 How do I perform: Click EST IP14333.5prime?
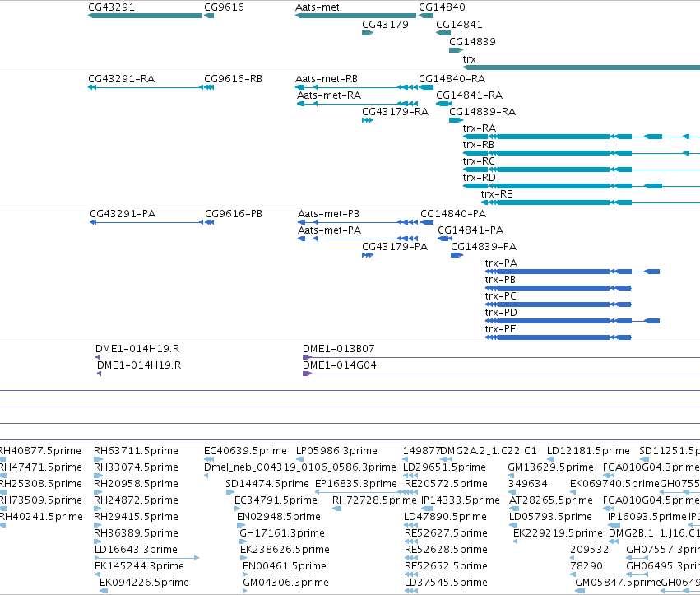pyautogui.click(x=461, y=501)
